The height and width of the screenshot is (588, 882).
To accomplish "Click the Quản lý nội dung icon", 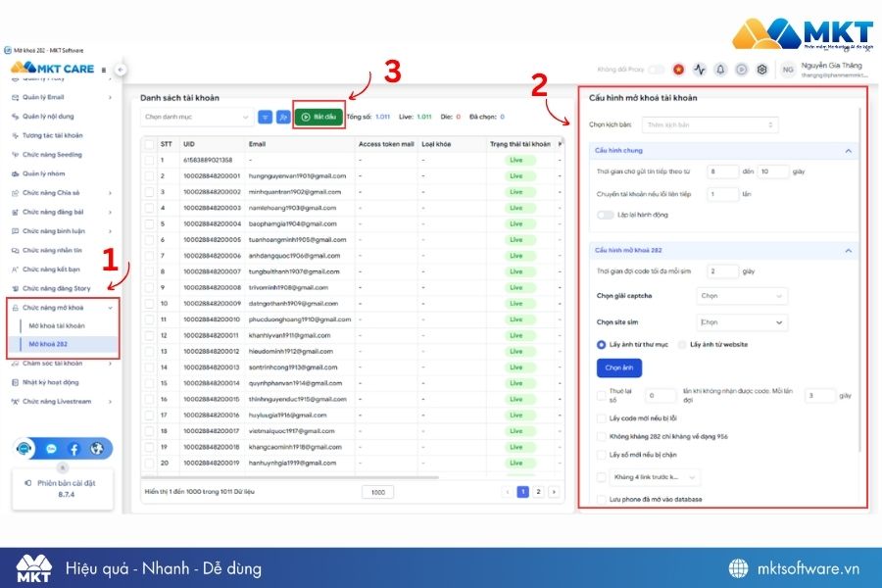I will (x=15, y=117).
